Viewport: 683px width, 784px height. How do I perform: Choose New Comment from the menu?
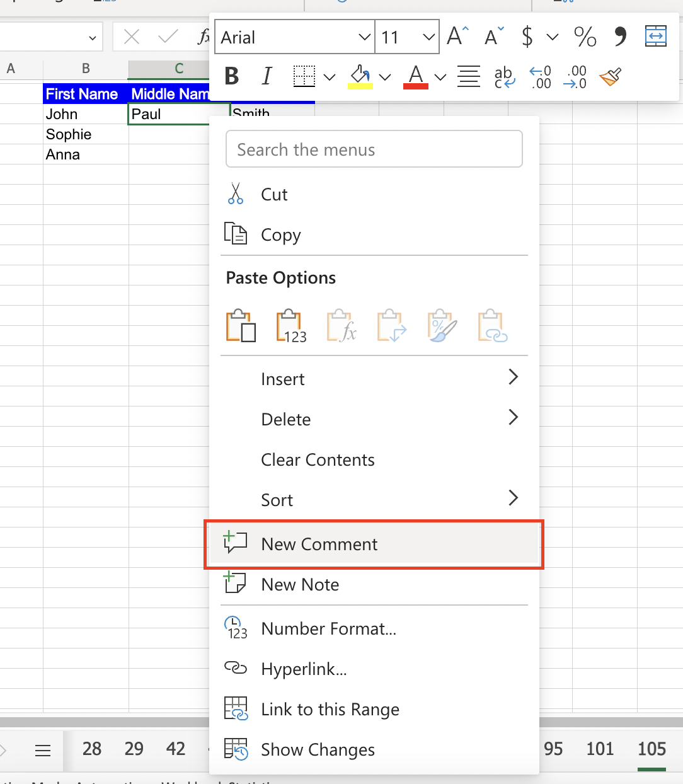click(x=319, y=544)
